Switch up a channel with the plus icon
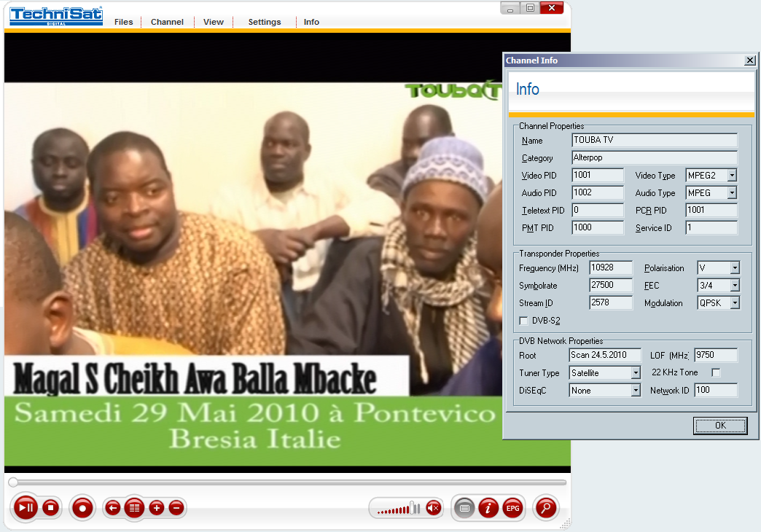Image resolution: width=761 pixels, height=532 pixels. pyautogui.click(x=156, y=508)
